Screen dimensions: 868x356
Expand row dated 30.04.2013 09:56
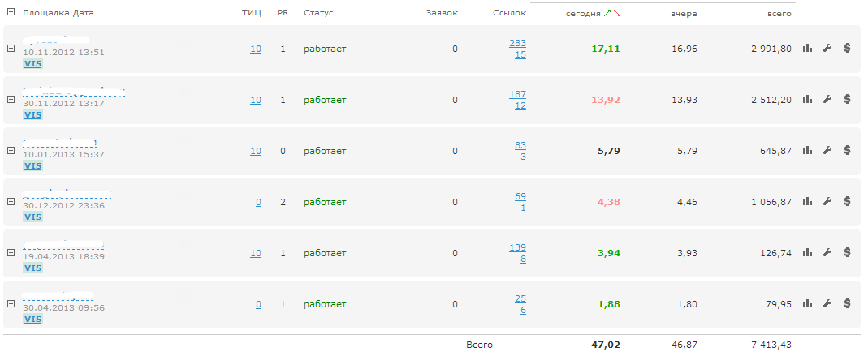click(11, 304)
